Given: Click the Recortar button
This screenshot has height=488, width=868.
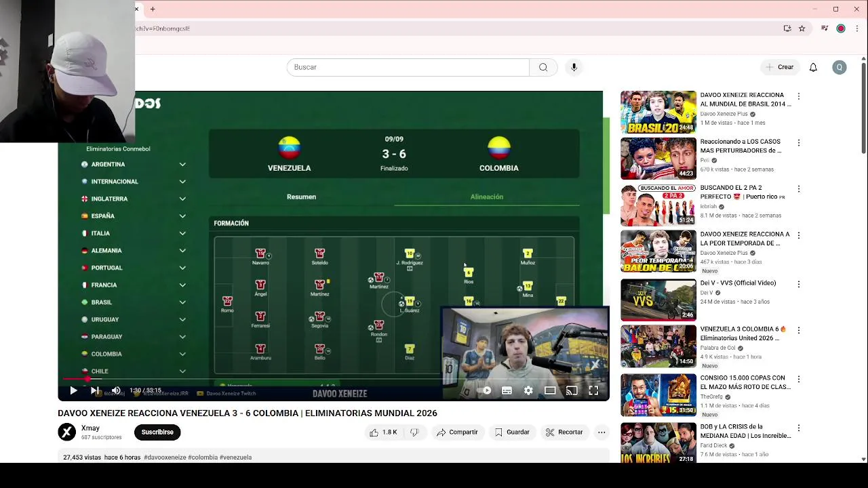Looking at the screenshot, I should [564, 432].
